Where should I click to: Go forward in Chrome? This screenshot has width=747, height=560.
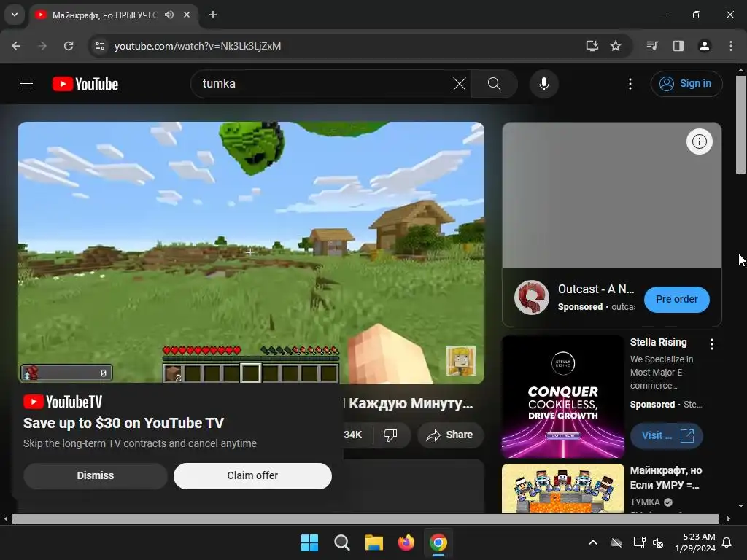pos(42,46)
